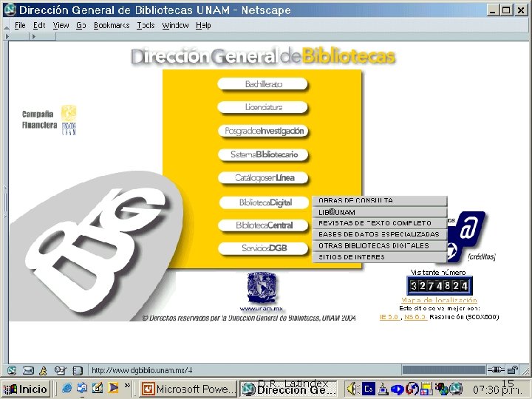Open the Help menu
Viewport: 532px width, 399px height.
pos(203,25)
